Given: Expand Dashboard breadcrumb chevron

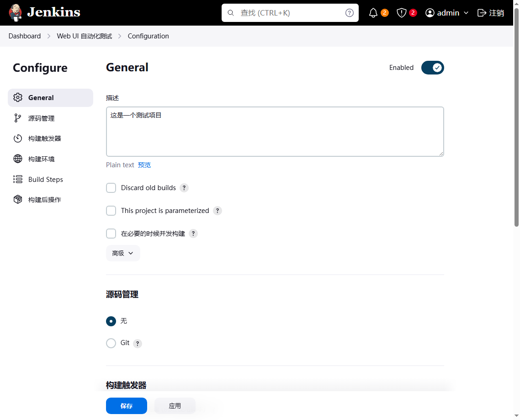Looking at the screenshot, I should coord(49,36).
